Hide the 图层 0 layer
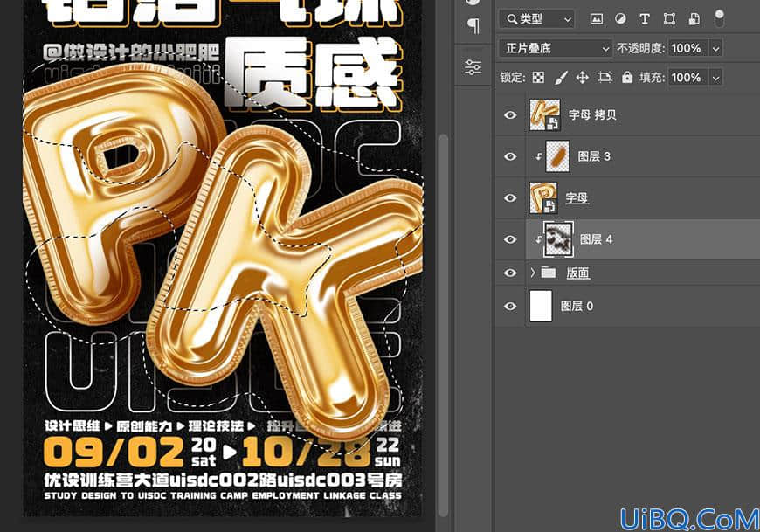This screenshot has width=760, height=532. point(510,307)
